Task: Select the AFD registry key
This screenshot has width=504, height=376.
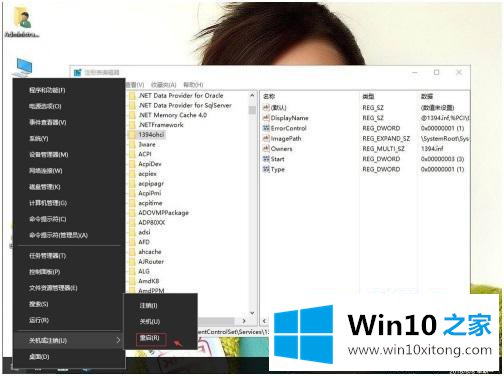Action: click(144, 242)
